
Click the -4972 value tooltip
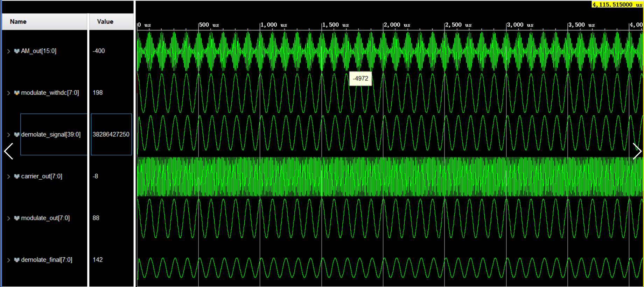pyautogui.click(x=360, y=79)
